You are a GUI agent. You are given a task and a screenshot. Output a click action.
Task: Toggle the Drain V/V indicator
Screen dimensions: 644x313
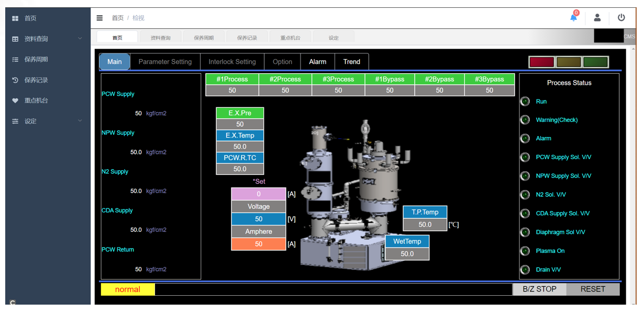point(525,270)
